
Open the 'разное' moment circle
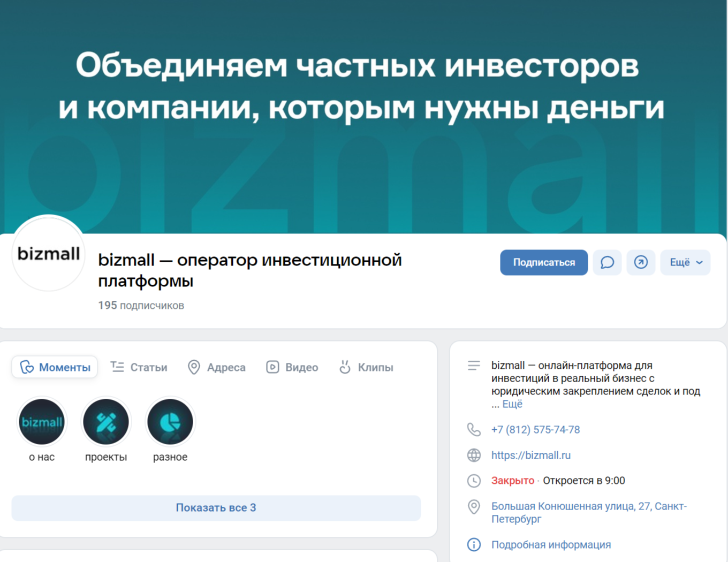pyautogui.click(x=170, y=422)
